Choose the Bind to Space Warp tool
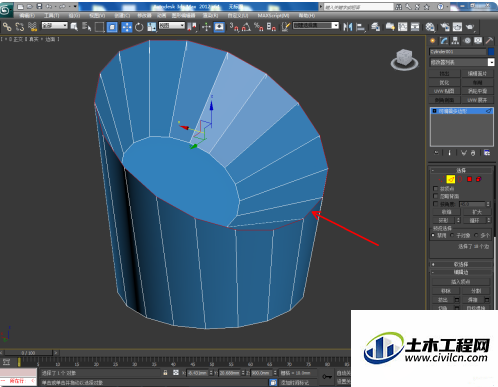 point(32,27)
